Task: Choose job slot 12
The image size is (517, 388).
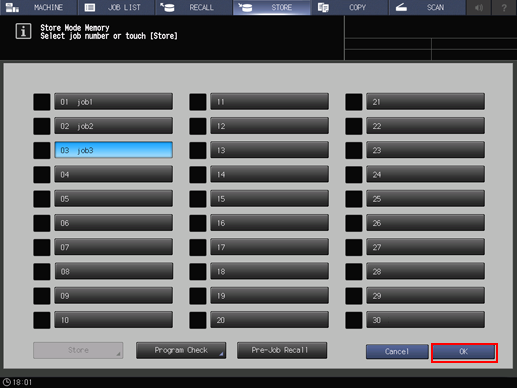Action: click(x=270, y=126)
